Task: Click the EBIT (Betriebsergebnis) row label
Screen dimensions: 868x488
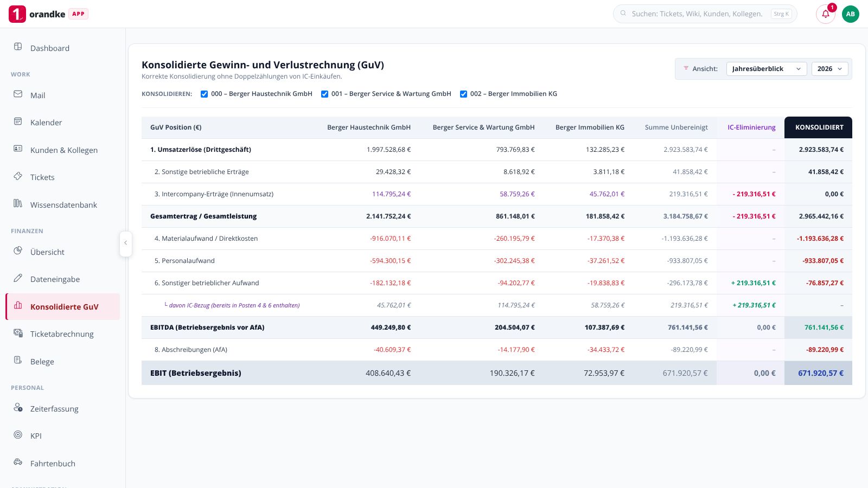Action: (196, 373)
